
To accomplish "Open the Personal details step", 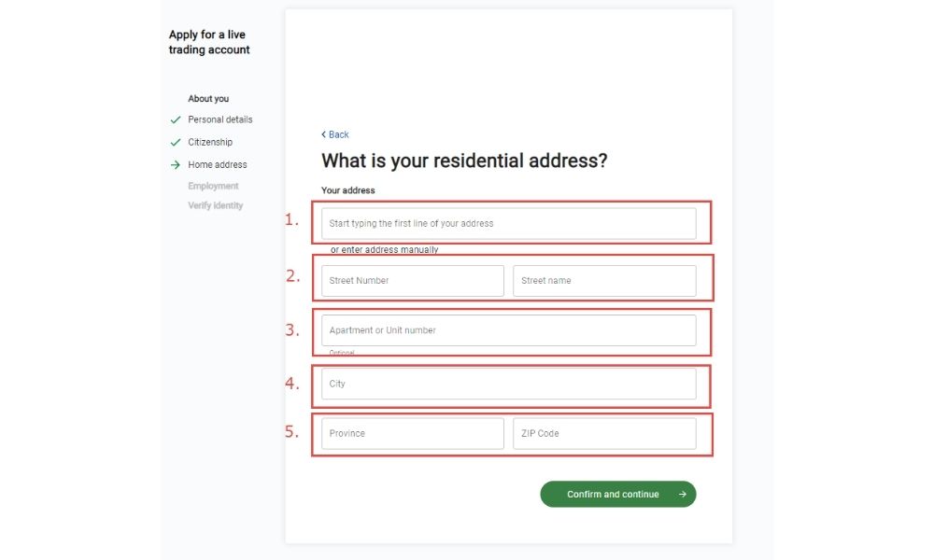I will click(x=219, y=119).
